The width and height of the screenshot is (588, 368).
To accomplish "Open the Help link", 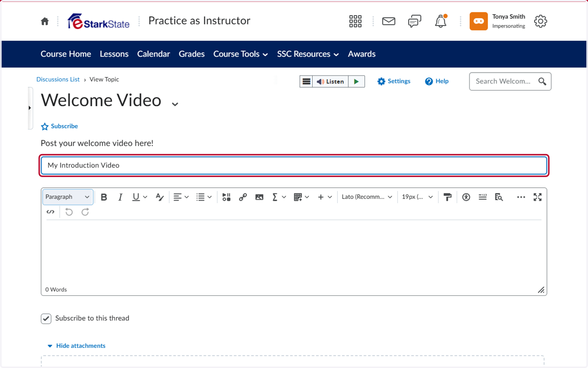I will coord(437,81).
